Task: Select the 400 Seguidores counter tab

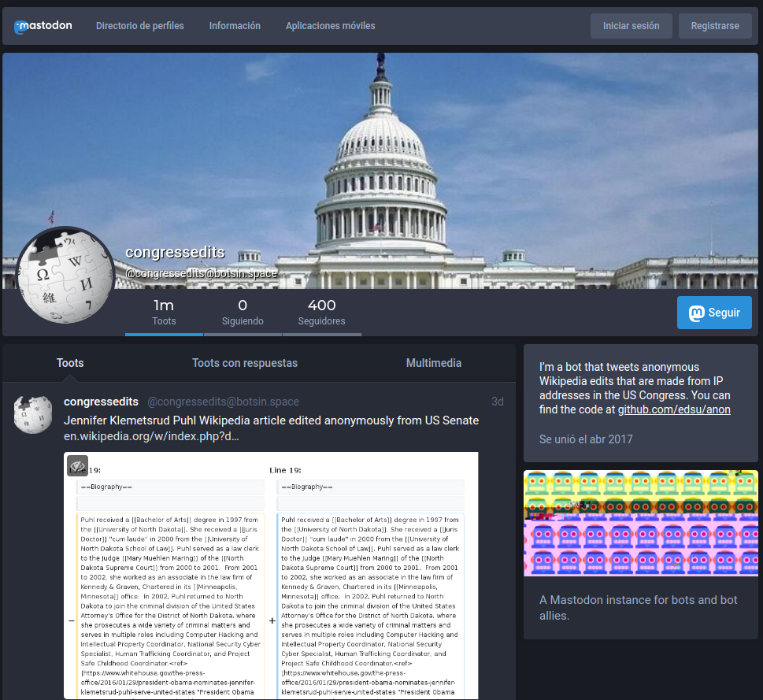Action: coord(321,313)
